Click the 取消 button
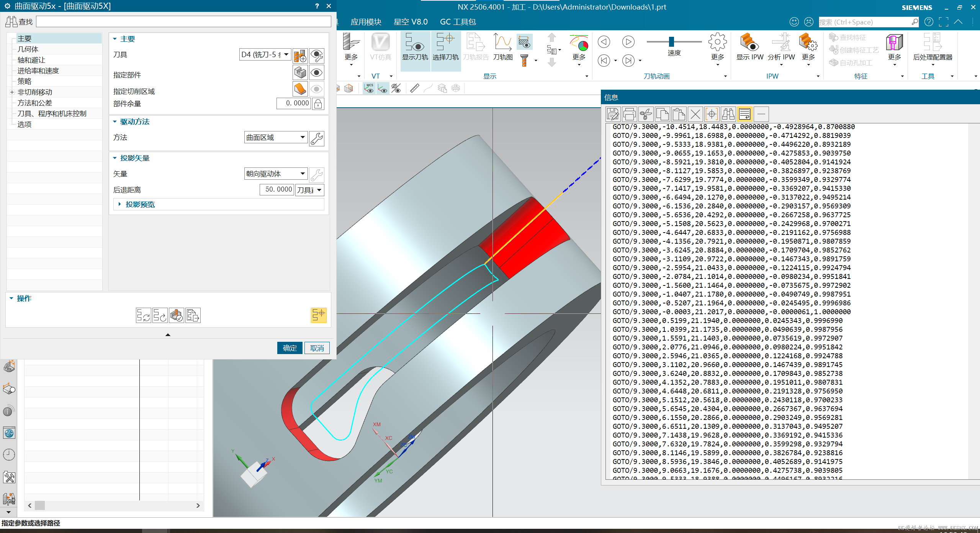This screenshot has height=533, width=980. [317, 348]
